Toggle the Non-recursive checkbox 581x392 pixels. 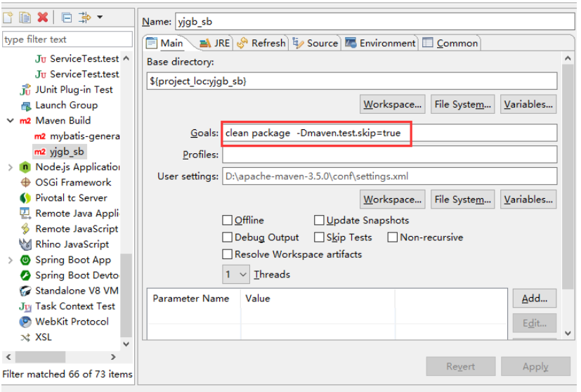tap(393, 237)
